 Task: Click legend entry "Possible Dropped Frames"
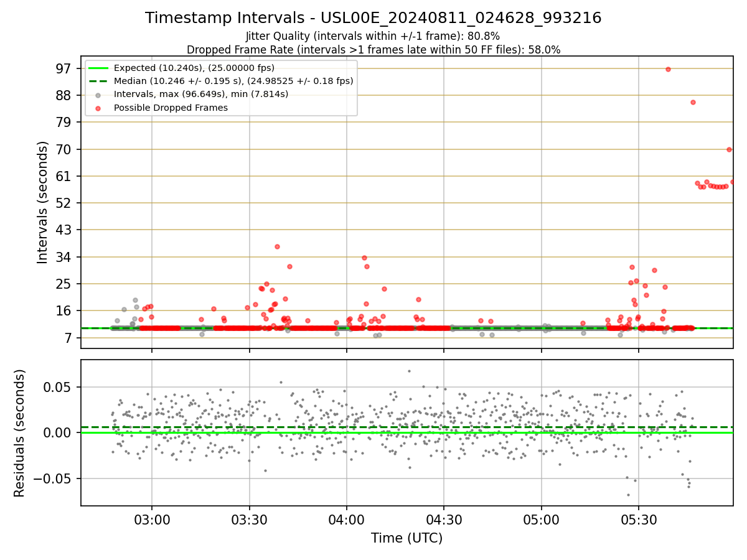(x=171, y=108)
